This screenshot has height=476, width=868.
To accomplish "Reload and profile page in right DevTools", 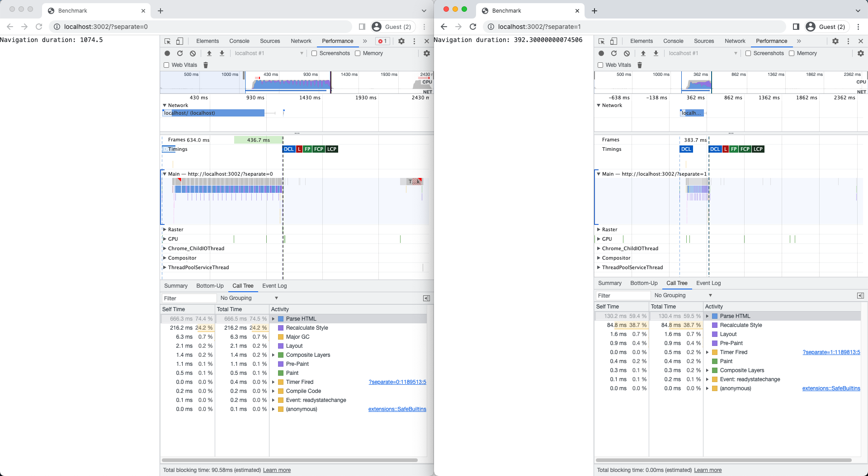I will (x=614, y=53).
